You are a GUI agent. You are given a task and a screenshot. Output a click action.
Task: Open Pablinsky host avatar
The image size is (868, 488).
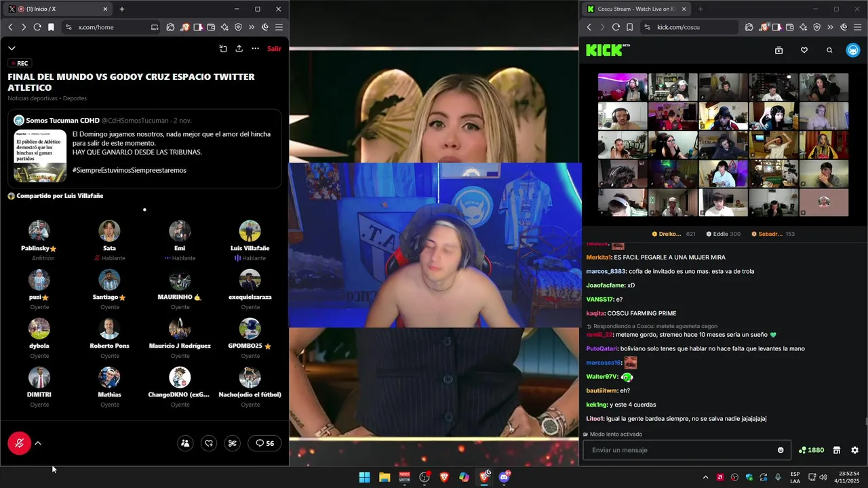click(x=39, y=230)
